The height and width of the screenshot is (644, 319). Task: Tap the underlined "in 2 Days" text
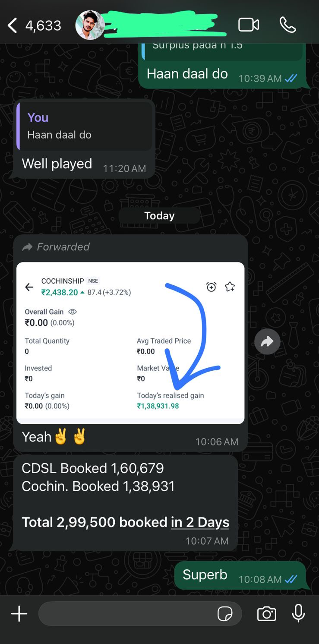click(200, 522)
